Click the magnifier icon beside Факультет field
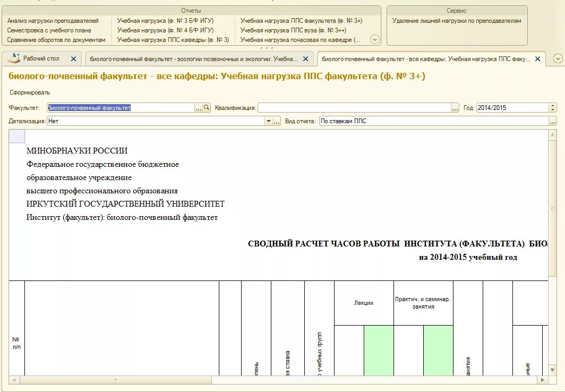 pos(207,108)
